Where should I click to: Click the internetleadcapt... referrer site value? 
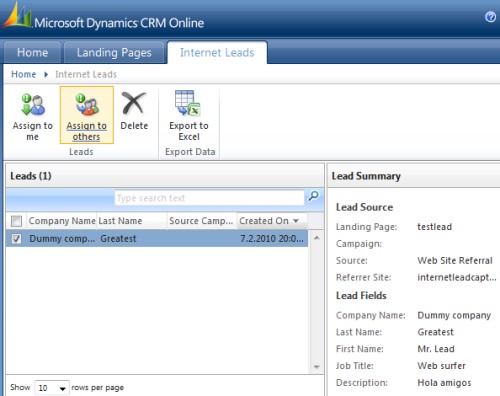coord(457,277)
